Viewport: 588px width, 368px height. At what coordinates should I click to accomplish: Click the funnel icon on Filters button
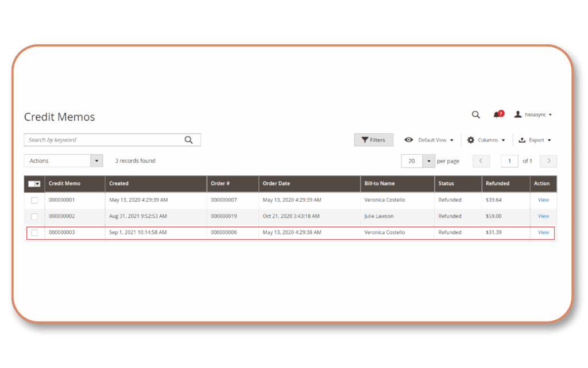(x=366, y=140)
